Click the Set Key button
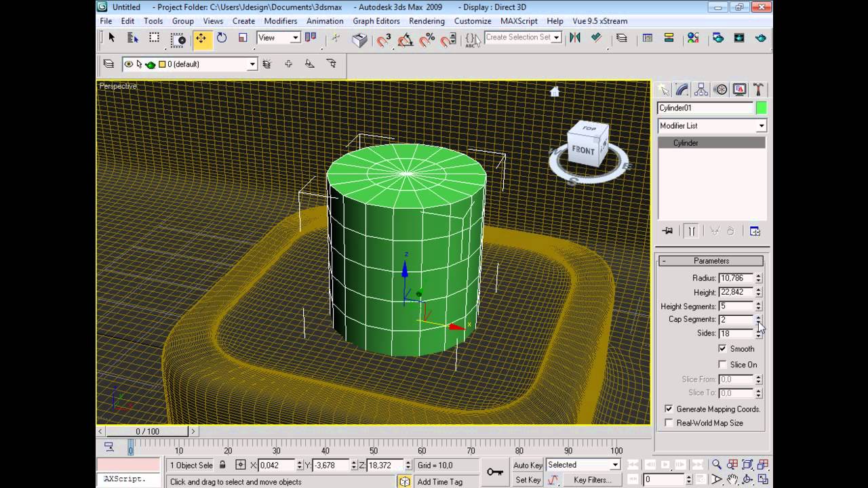The image size is (868, 488). (528, 480)
